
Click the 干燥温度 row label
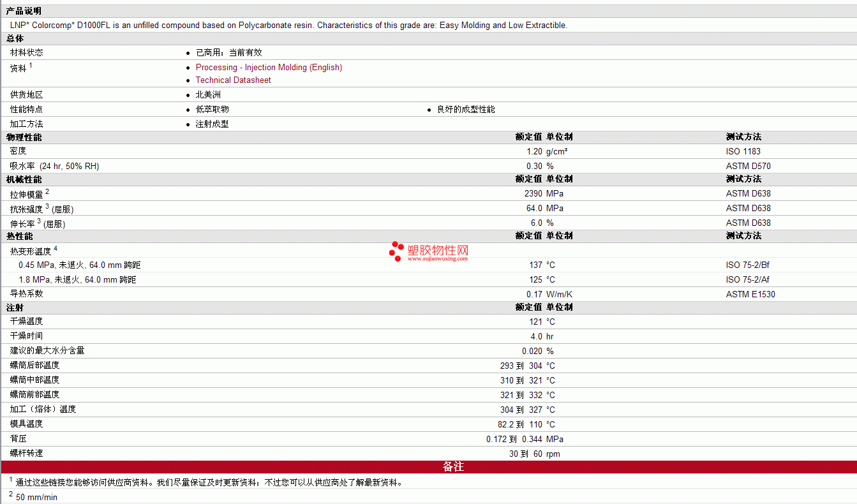pos(27,322)
